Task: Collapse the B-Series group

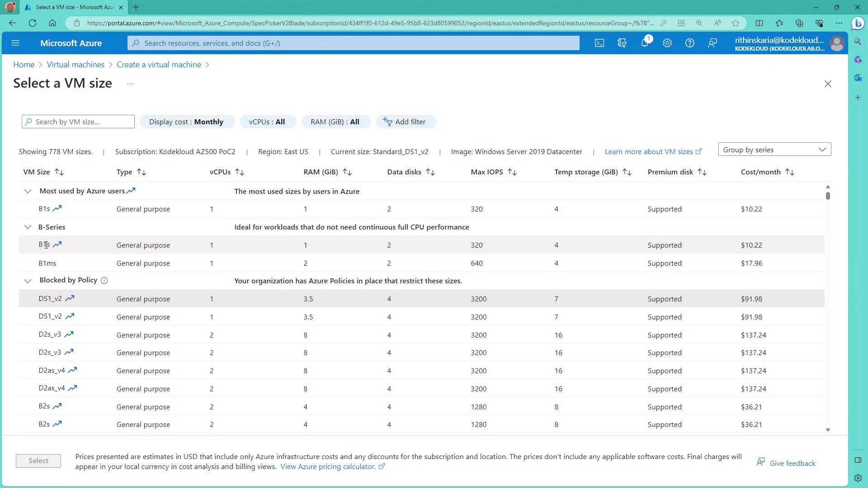Action: click(x=28, y=227)
